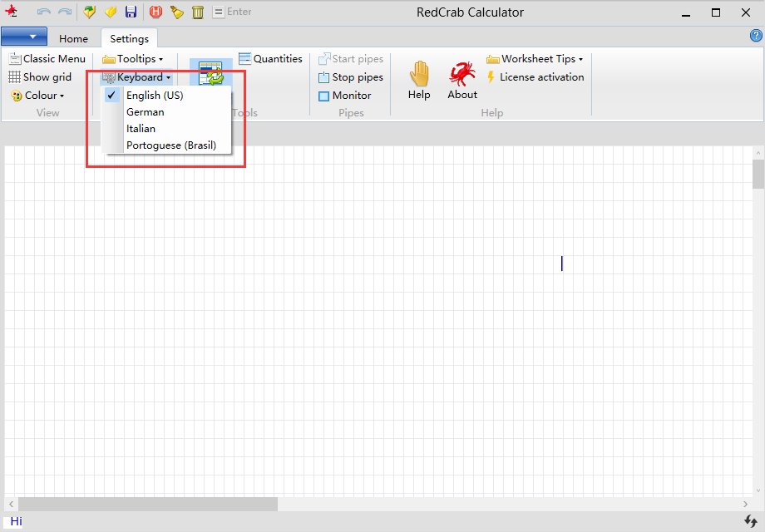This screenshot has width=765, height=532.
Task: Click the Hi text in status bar
Action: 16,521
